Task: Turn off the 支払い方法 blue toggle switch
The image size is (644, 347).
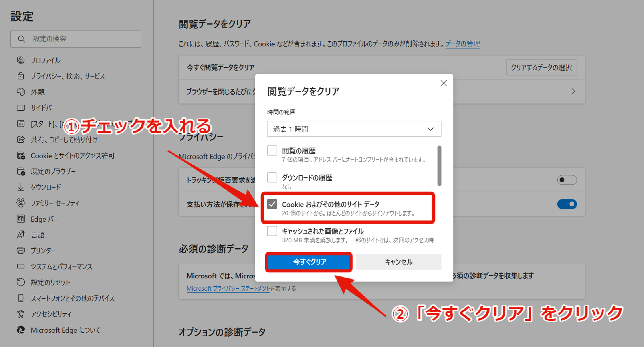Action: [x=567, y=204]
